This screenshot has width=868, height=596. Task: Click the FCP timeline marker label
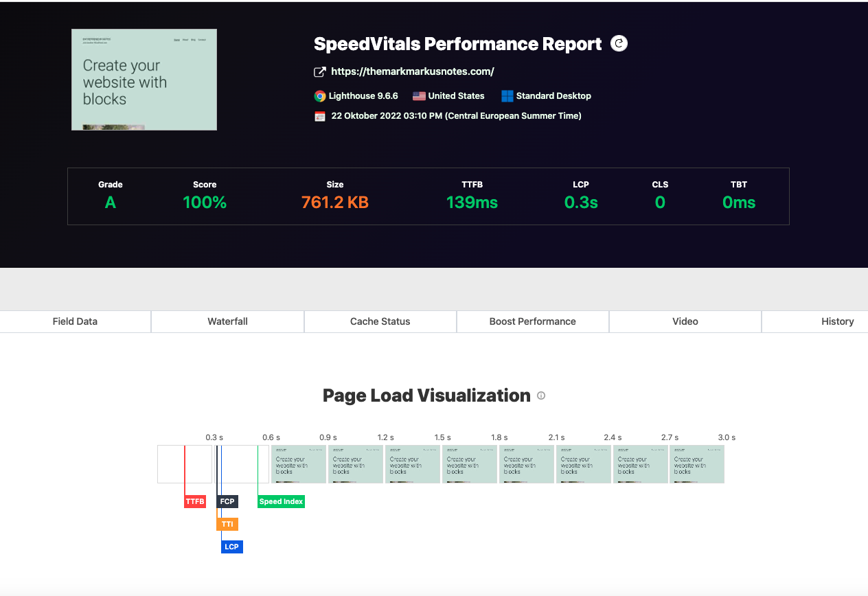point(227,501)
